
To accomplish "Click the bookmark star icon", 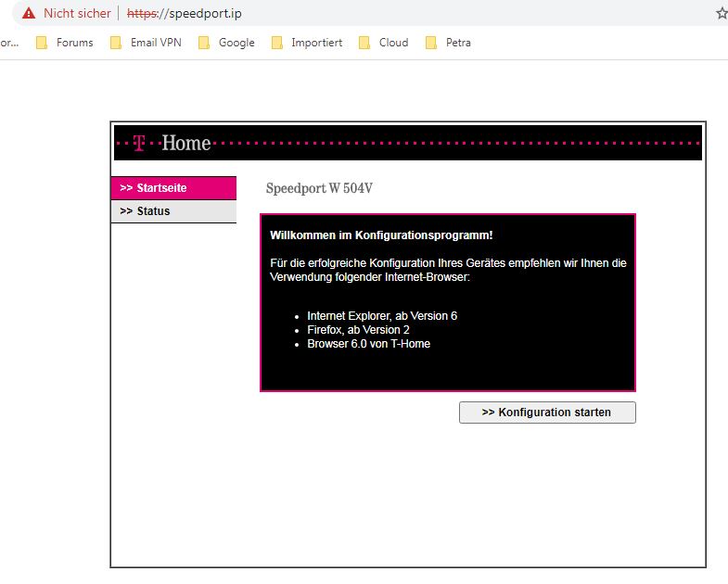I will pos(722,13).
